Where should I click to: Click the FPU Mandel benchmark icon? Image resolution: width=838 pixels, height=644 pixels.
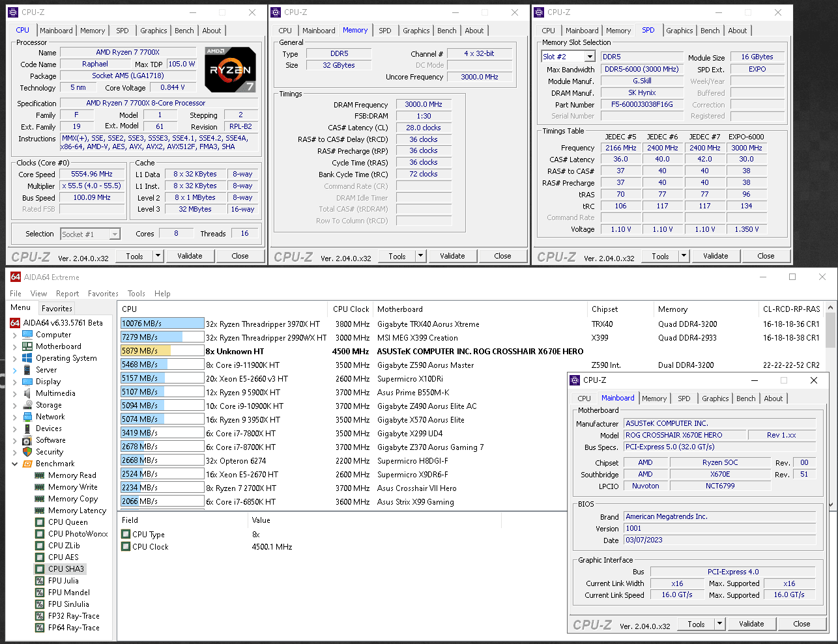[x=40, y=593]
